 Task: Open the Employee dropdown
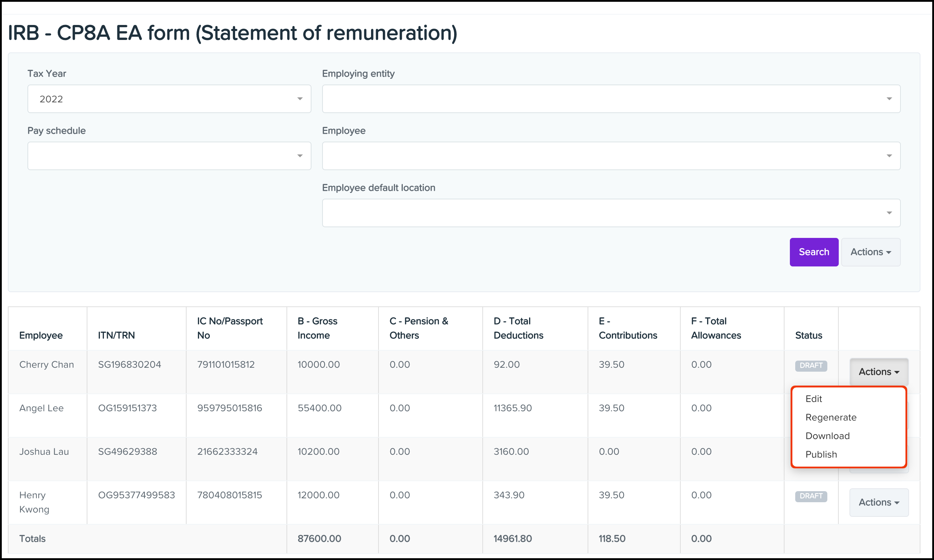coord(611,156)
